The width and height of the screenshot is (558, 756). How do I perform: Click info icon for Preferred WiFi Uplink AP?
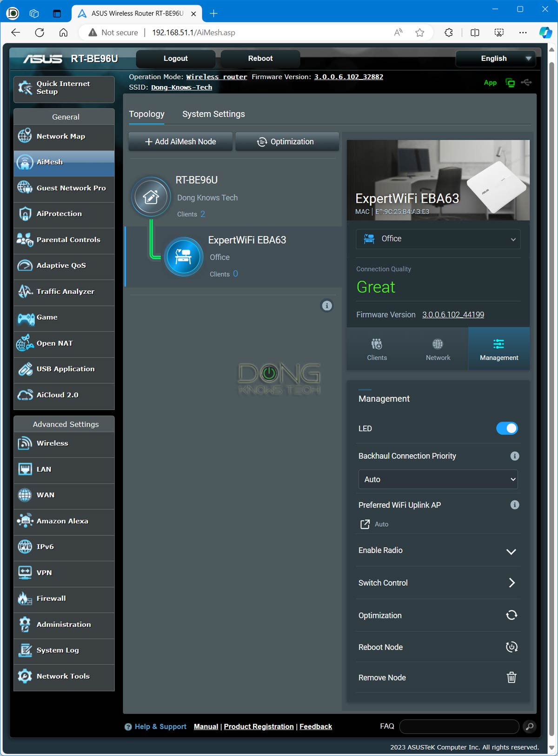[x=515, y=505]
